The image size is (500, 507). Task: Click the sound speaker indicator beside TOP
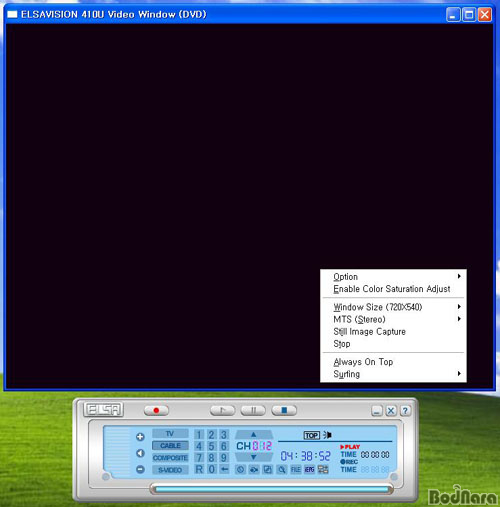tap(327, 435)
